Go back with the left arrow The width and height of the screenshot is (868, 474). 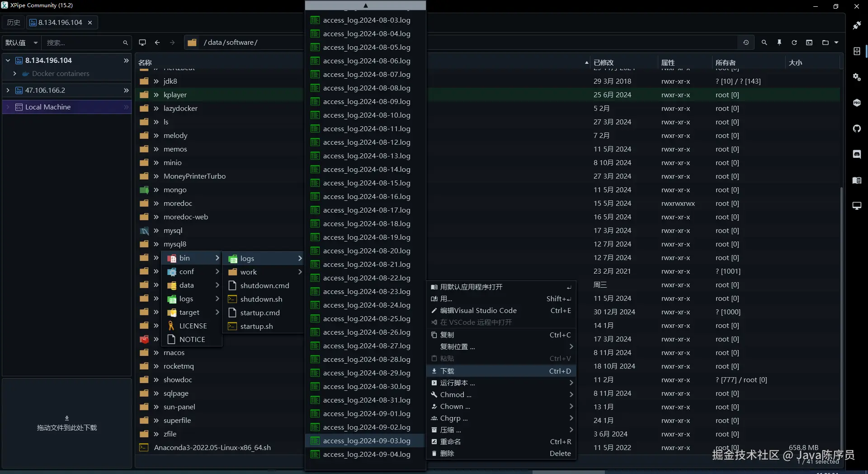(x=157, y=43)
